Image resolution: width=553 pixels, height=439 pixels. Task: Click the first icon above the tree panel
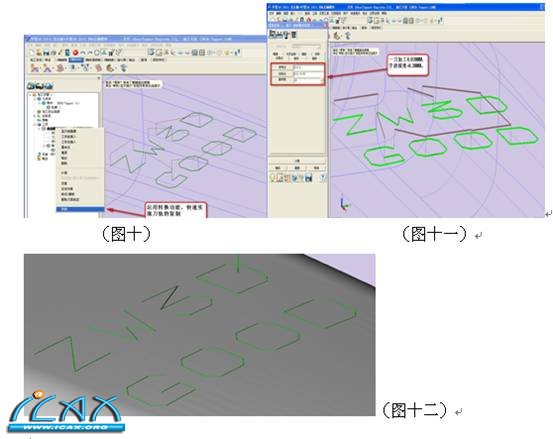click(31, 86)
